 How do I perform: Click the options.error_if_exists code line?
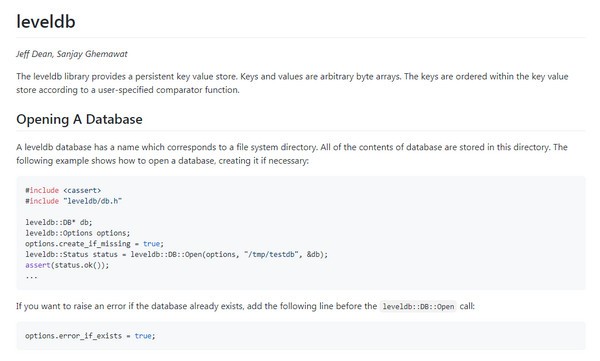[x=90, y=336]
